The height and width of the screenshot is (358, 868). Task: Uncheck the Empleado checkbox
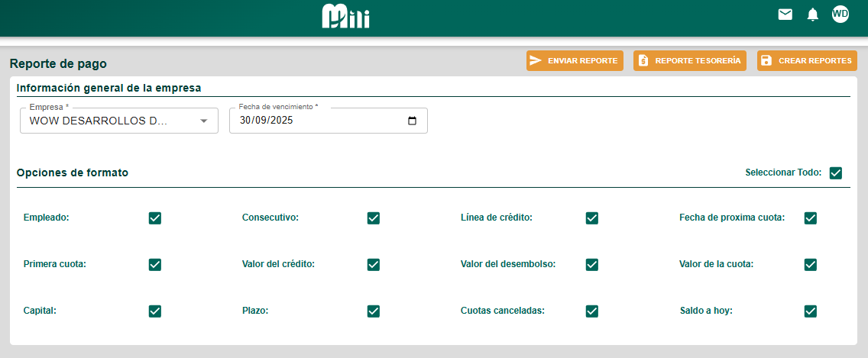pyautogui.click(x=155, y=218)
